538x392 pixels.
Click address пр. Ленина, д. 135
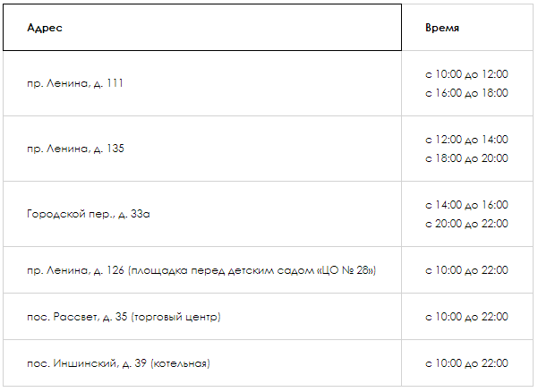click(x=75, y=149)
